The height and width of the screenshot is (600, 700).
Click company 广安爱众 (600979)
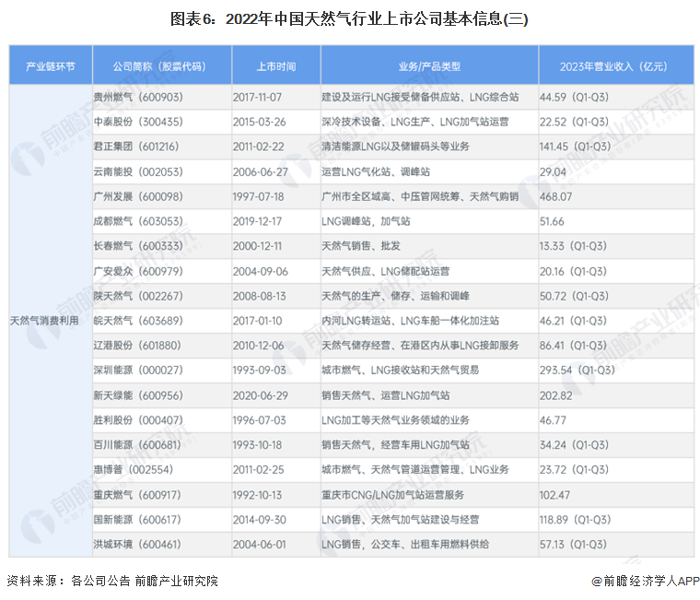click(x=138, y=271)
